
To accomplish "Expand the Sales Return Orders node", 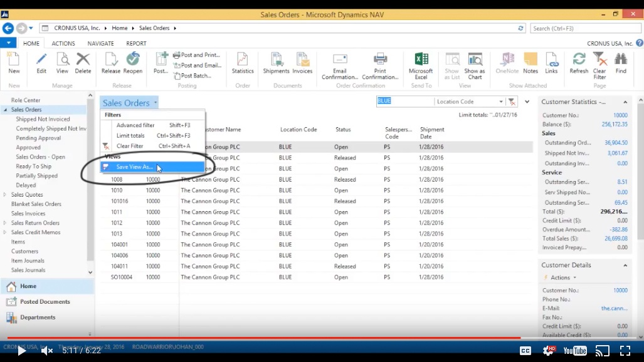I will 5,223.
